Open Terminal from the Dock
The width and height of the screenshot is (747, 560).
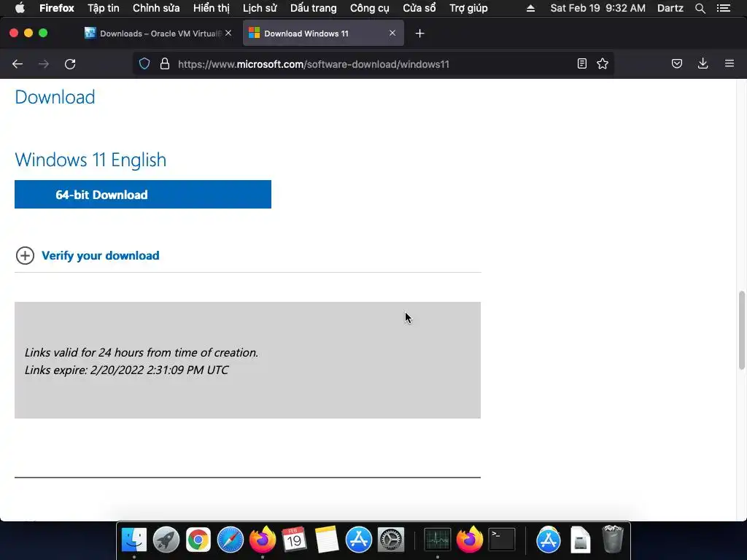[502, 540]
